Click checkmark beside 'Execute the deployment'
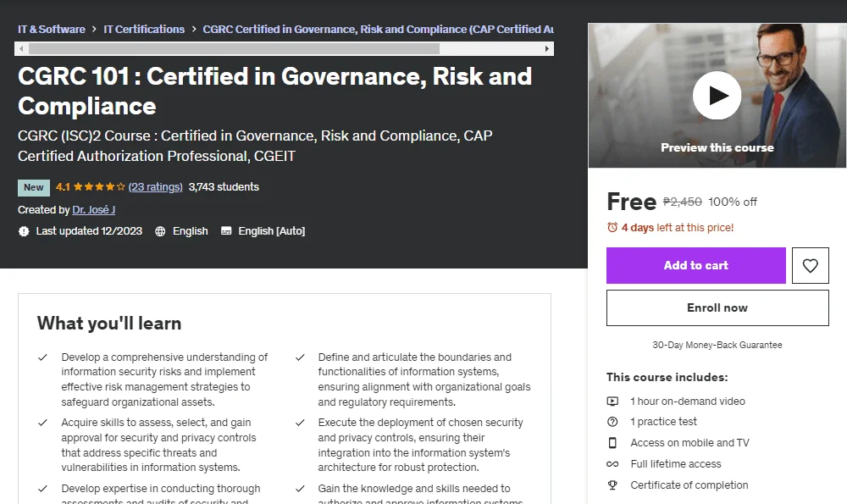 click(x=300, y=423)
